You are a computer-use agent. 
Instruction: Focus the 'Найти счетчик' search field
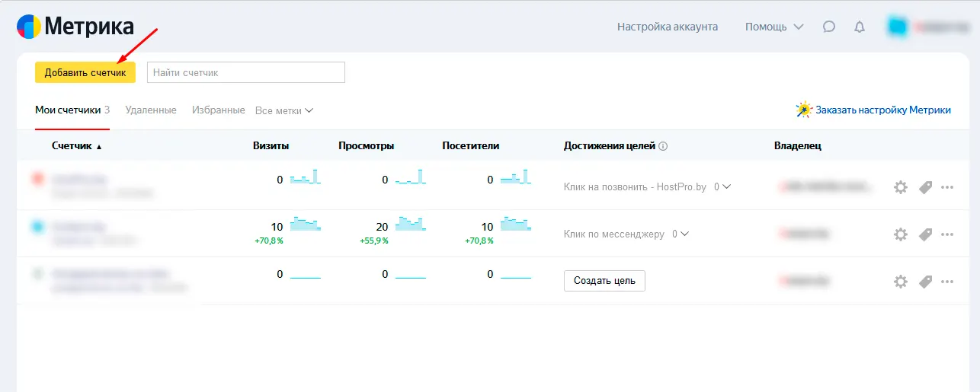tap(245, 72)
